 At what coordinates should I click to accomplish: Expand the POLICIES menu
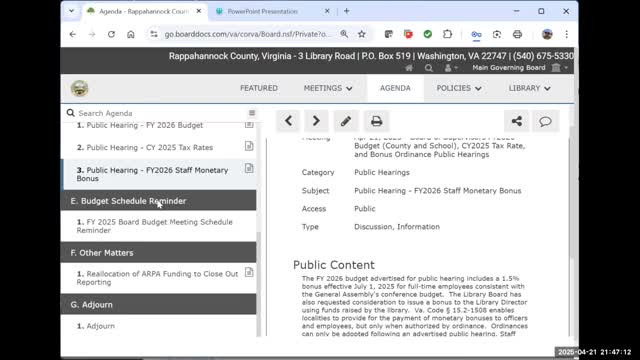pos(459,88)
